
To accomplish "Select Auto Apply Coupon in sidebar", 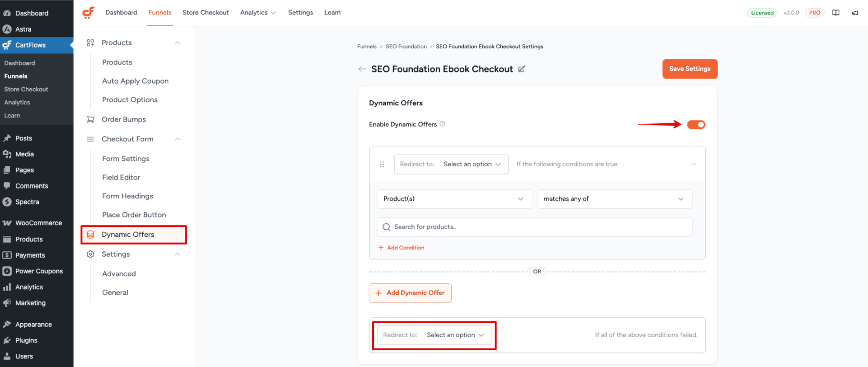I will coord(135,81).
